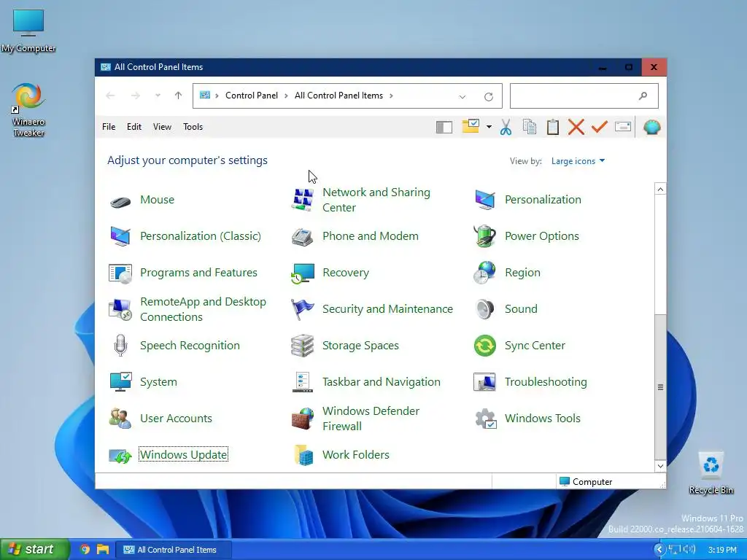
Task: Click the blue shell globe toolbar icon
Action: pos(651,127)
